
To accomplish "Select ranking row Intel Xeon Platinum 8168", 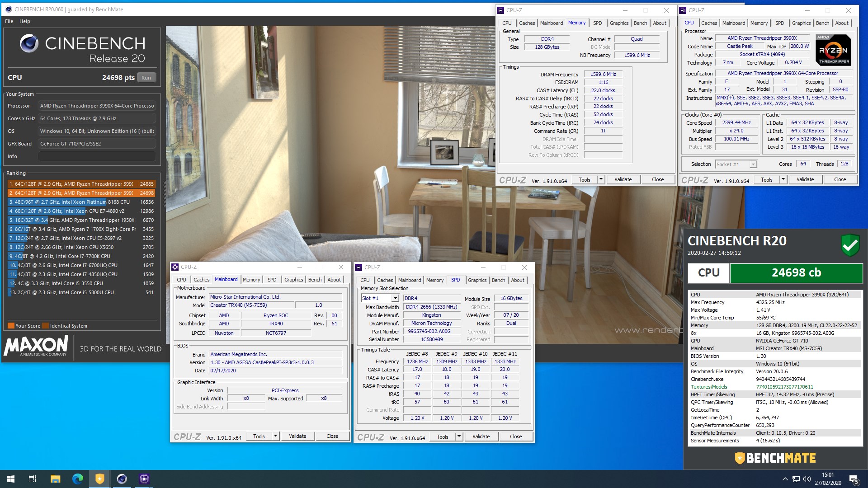I will click(x=81, y=202).
